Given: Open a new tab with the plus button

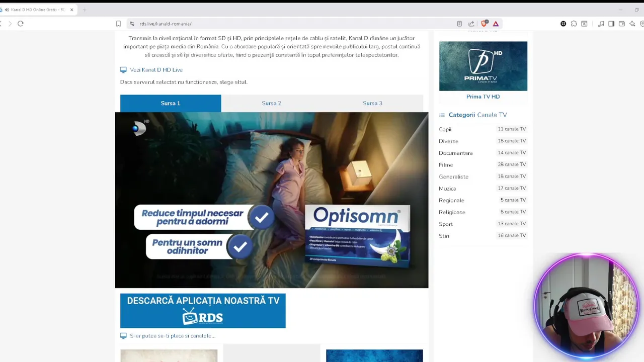Looking at the screenshot, I should point(85,10).
